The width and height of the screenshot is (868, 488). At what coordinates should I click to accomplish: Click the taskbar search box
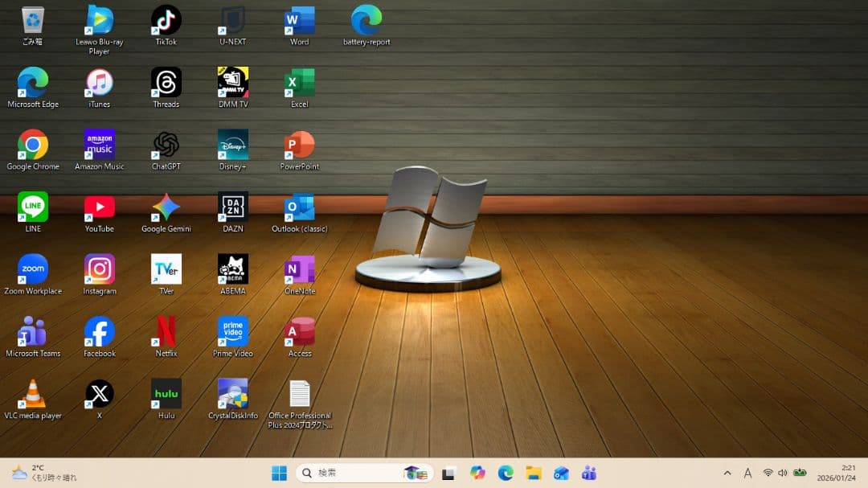pyautogui.click(x=354, y=474)
